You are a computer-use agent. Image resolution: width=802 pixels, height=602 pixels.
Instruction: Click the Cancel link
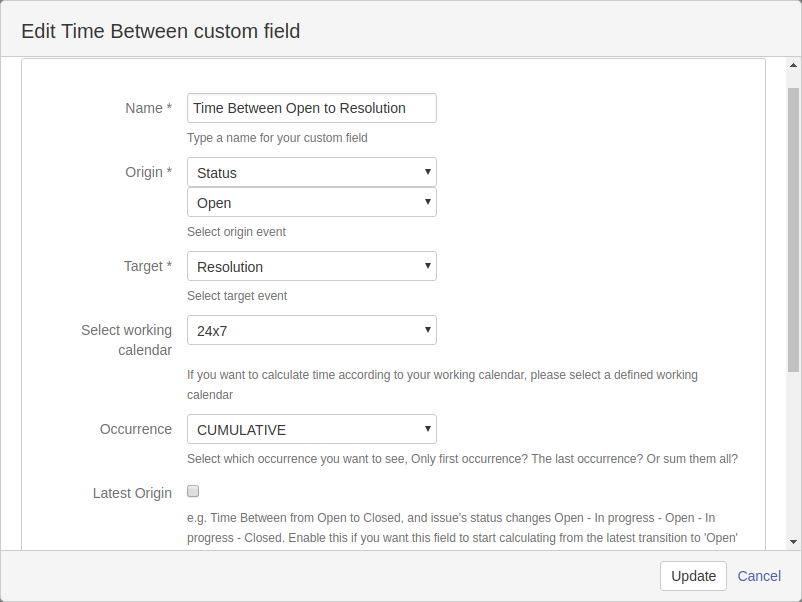[x=759, y=576]
